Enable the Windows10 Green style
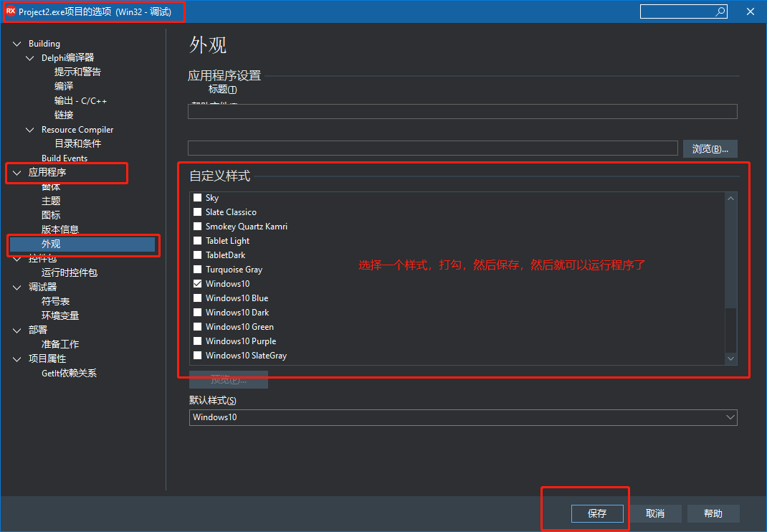 tap(198, 326)
